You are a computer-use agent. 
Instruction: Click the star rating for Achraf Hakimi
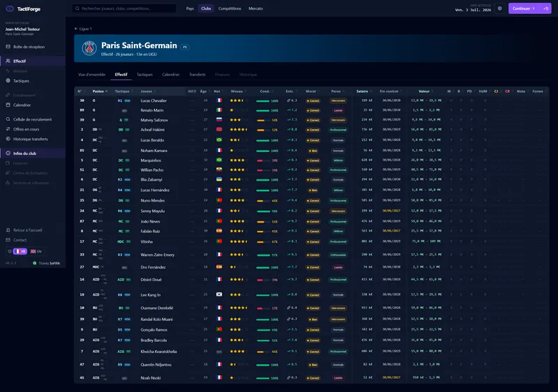click(239, 130)
